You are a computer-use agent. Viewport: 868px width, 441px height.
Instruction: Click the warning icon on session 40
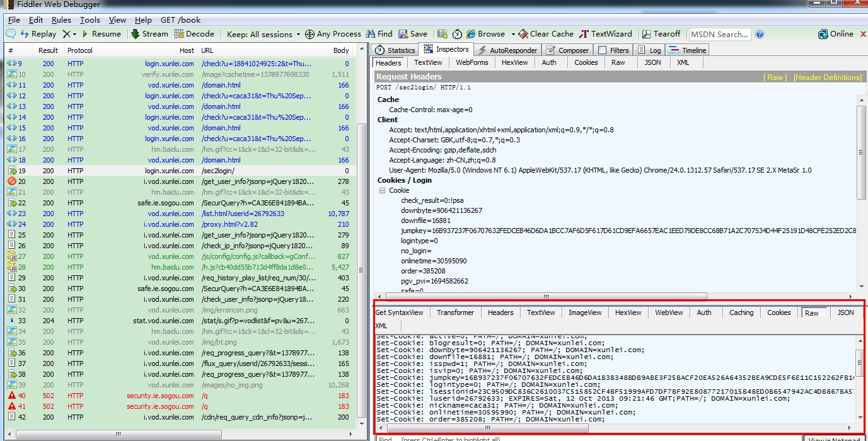tap(12, 396)
